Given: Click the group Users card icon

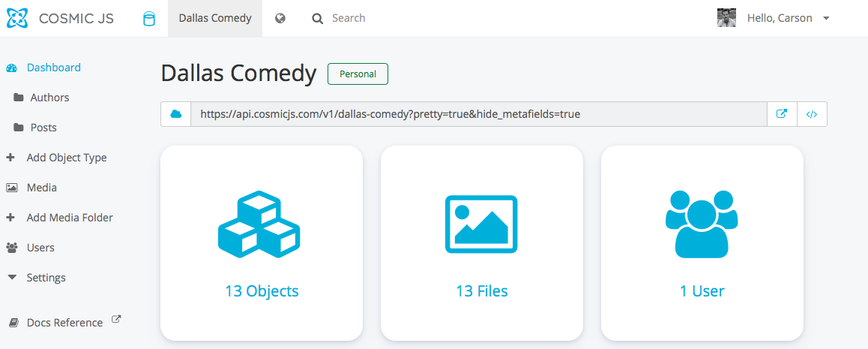Looking at the screenshot, I should pos(702,224).
